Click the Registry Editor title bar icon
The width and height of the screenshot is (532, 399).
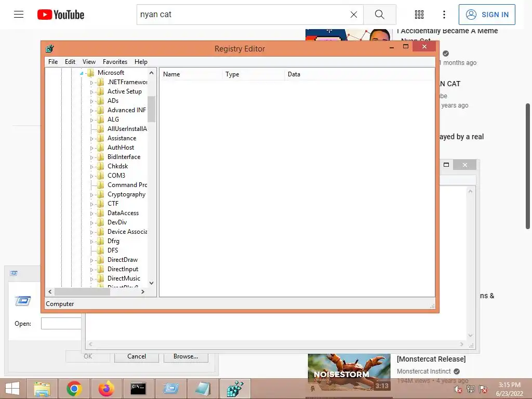point(50,48)
